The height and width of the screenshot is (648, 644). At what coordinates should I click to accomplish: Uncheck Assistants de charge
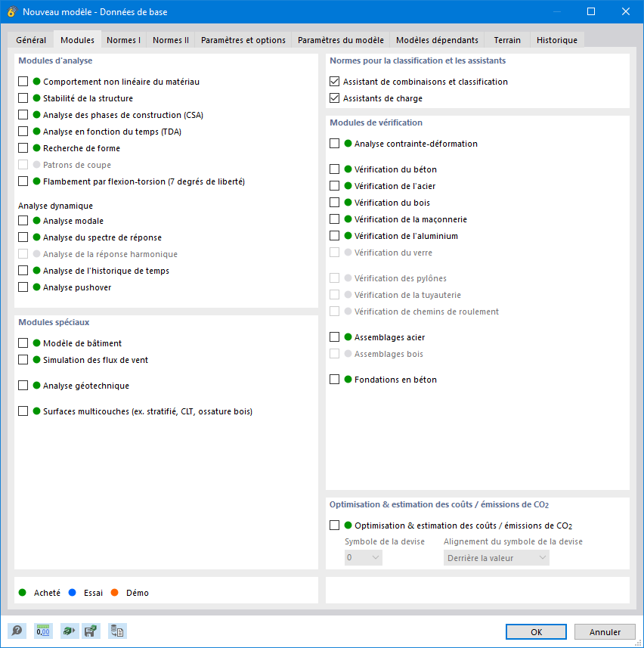click(335, 98)
